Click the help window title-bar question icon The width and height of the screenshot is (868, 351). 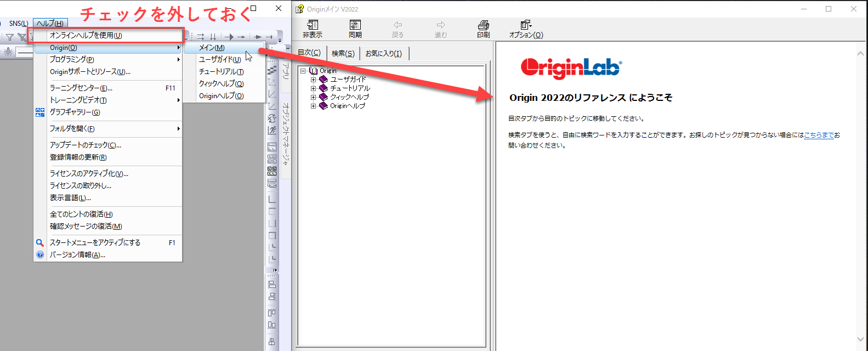pyautogui.click(x=299, y=9)
